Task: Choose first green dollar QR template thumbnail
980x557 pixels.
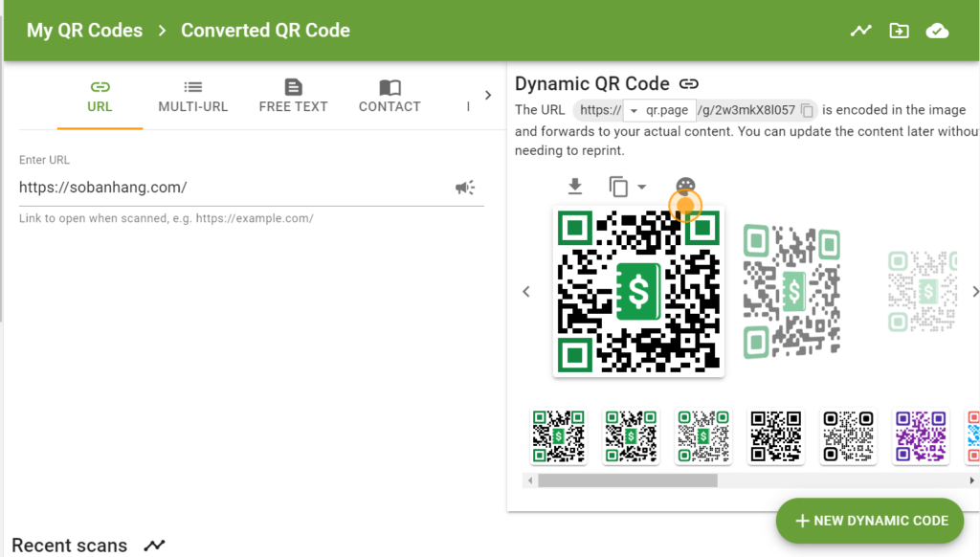Action: tap(559, 436)
